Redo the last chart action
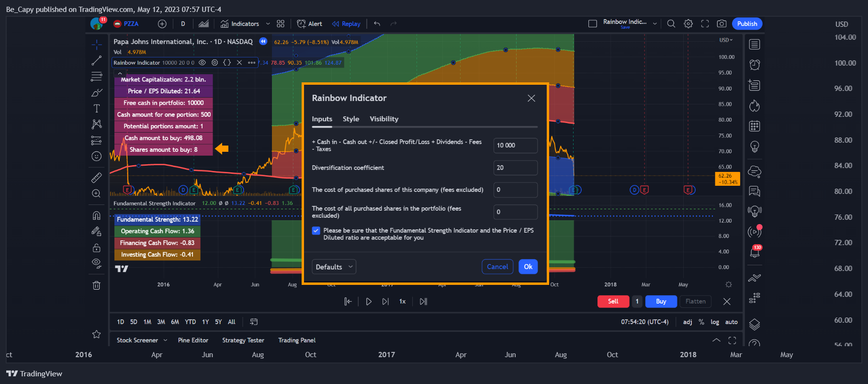 coord(394,24)
